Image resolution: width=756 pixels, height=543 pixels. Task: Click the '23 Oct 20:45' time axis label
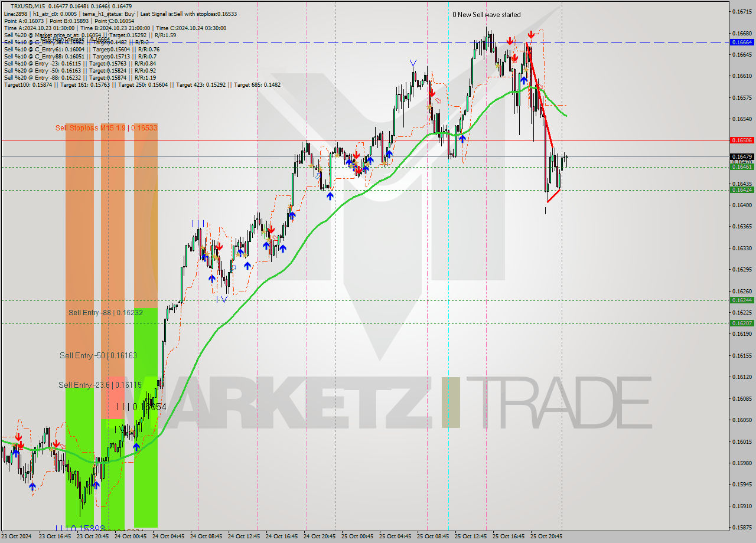tap(94, 537)
